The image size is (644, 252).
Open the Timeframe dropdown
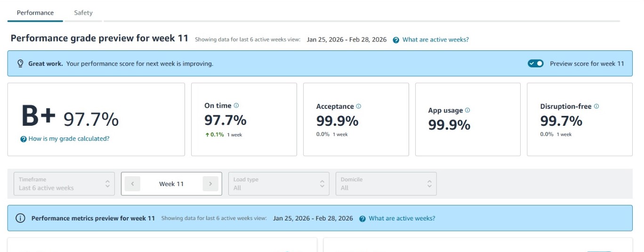64,184
